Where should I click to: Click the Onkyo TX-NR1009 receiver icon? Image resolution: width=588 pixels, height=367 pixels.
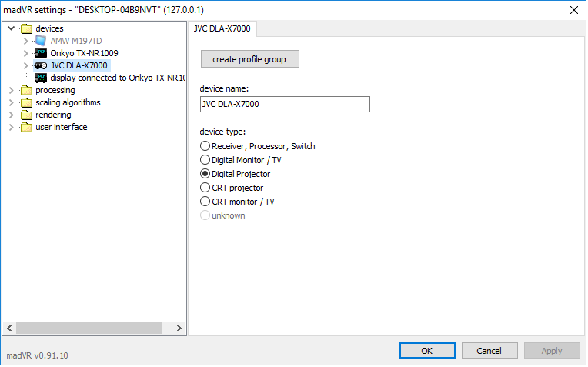(x=41, y=53)
